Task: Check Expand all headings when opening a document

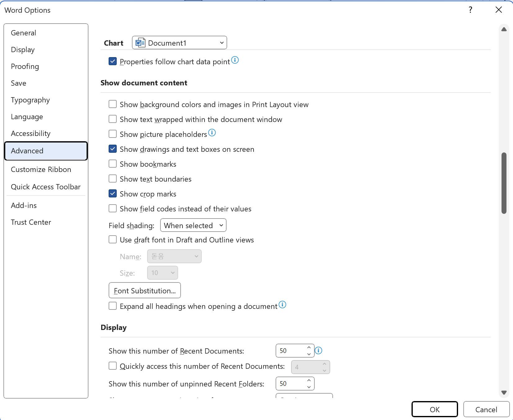Action: (x=113, y=306)
